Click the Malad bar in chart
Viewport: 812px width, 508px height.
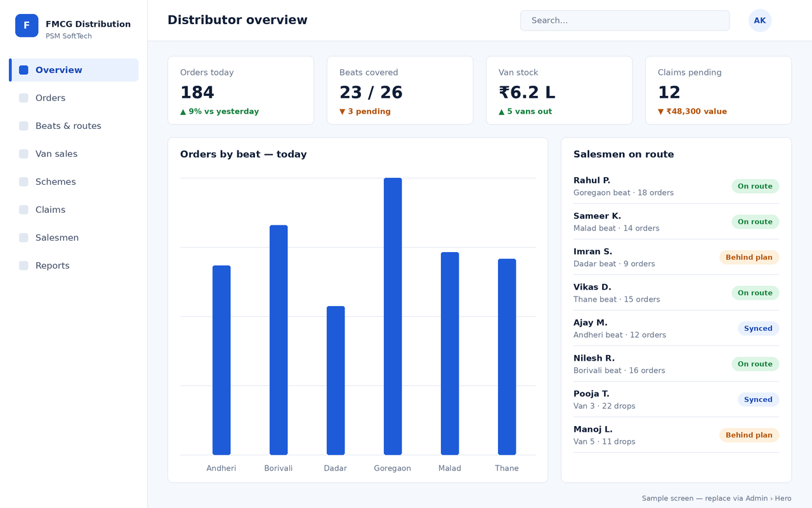(x=450, y=354)
